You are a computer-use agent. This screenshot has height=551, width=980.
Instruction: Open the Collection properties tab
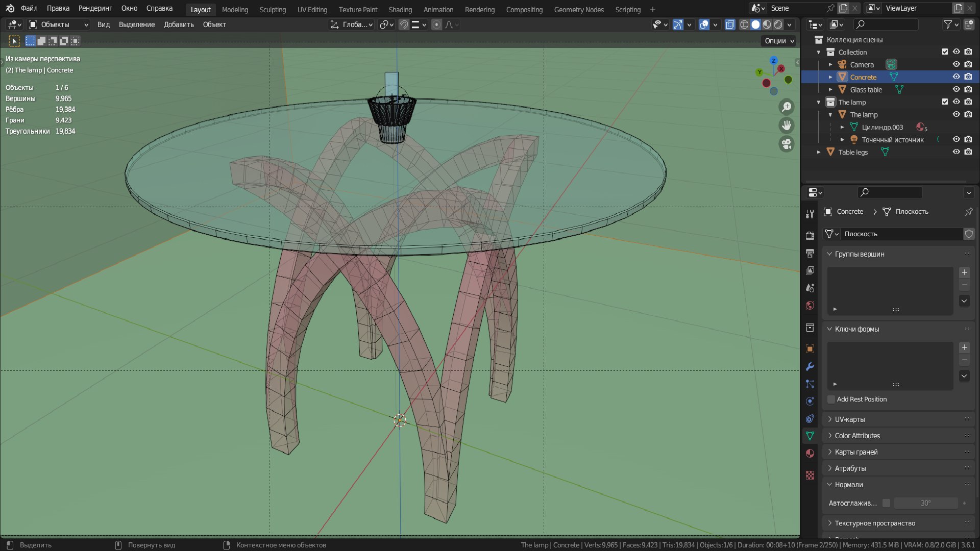[810, 328]
